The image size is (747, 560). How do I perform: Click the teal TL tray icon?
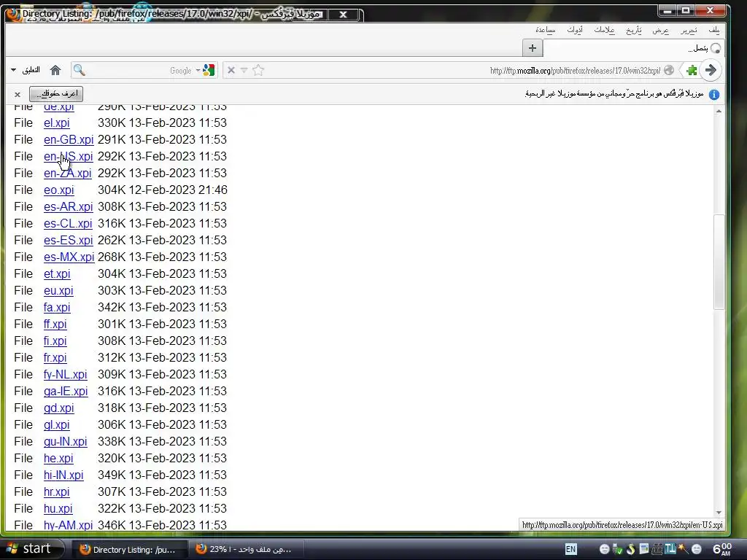pos(670,550)
